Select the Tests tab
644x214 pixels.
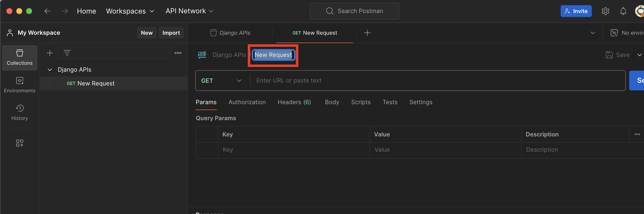[x=390, y=102]
